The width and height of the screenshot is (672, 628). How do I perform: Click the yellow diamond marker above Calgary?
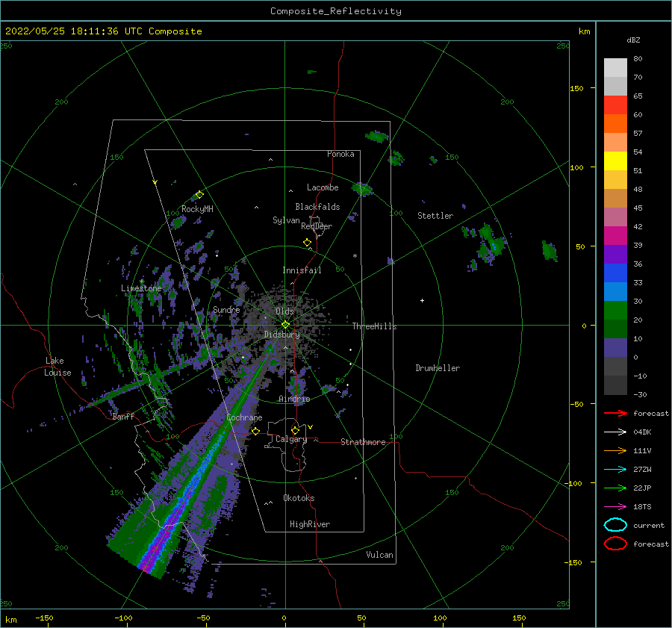coord(295,430)
